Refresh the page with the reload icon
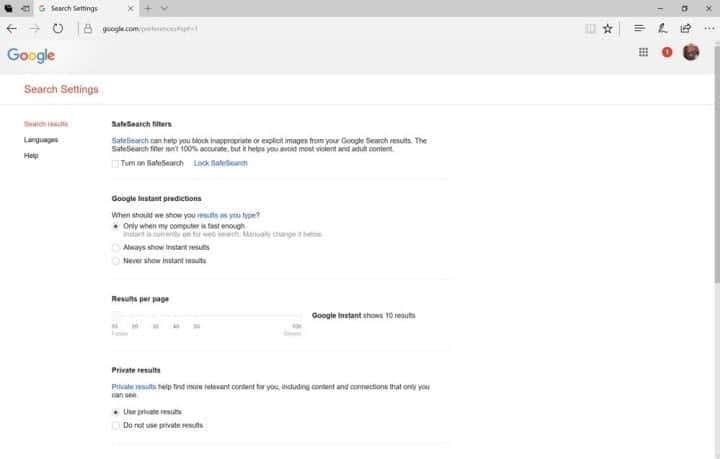The height and width of the screenshot is (459, 720). tap(58, 28)
